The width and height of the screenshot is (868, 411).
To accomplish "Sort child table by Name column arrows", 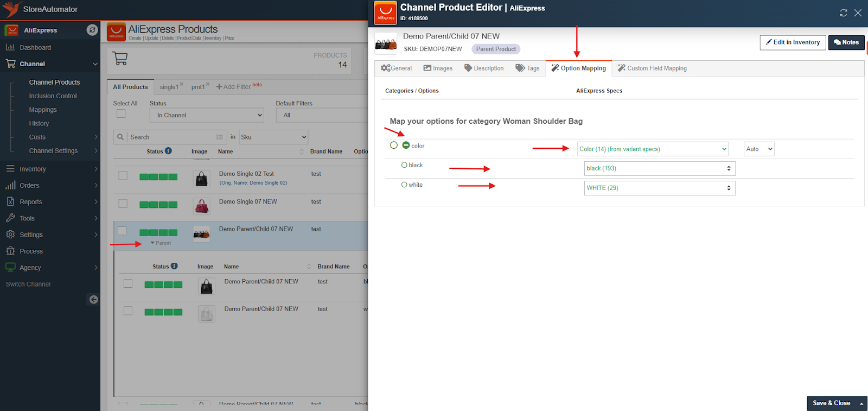I will [x=309, y=267].
